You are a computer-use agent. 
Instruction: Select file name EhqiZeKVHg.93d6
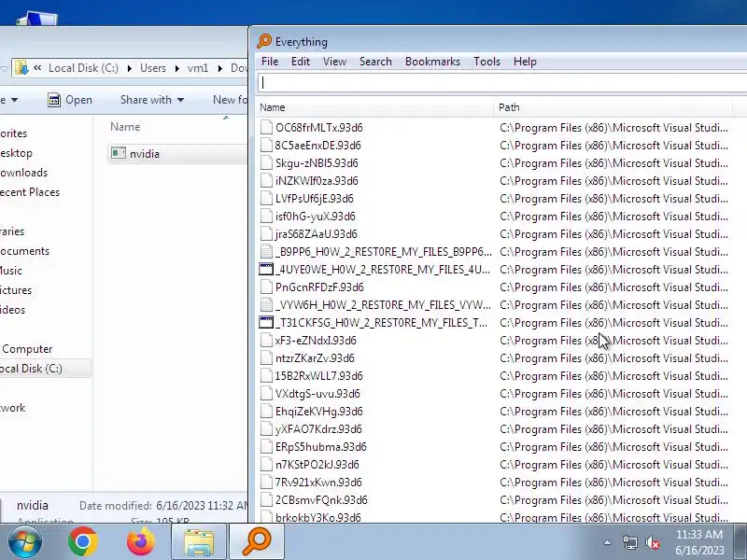tap(319, 412)
